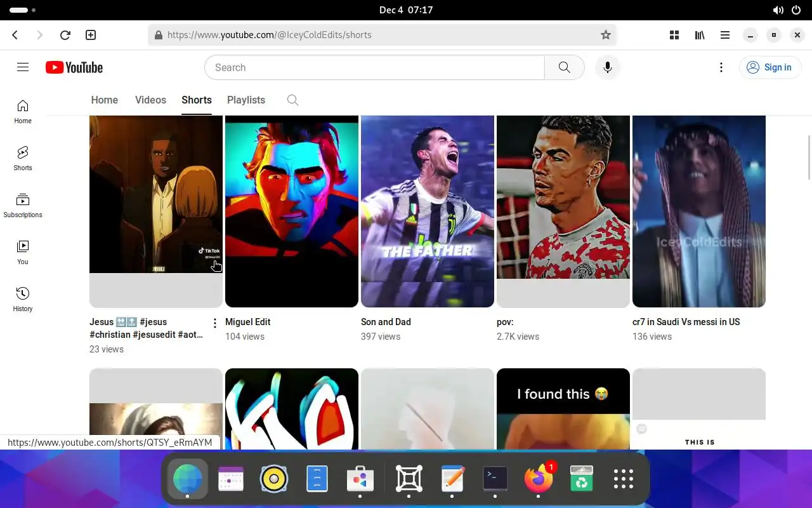This screenshot has width=812, height=508.
Task: Open the software store in dock
Action: pyautogui.click(x=360, y=479)
